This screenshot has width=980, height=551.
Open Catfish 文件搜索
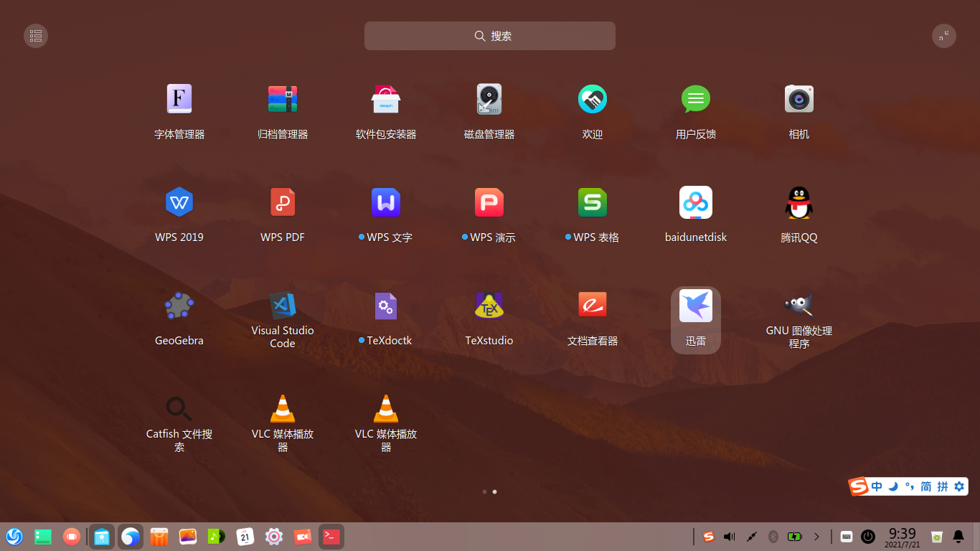(x=179, y=409)
